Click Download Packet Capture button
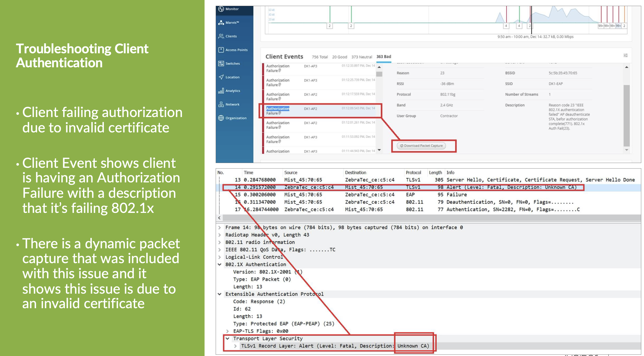 [x=421, y=146]
